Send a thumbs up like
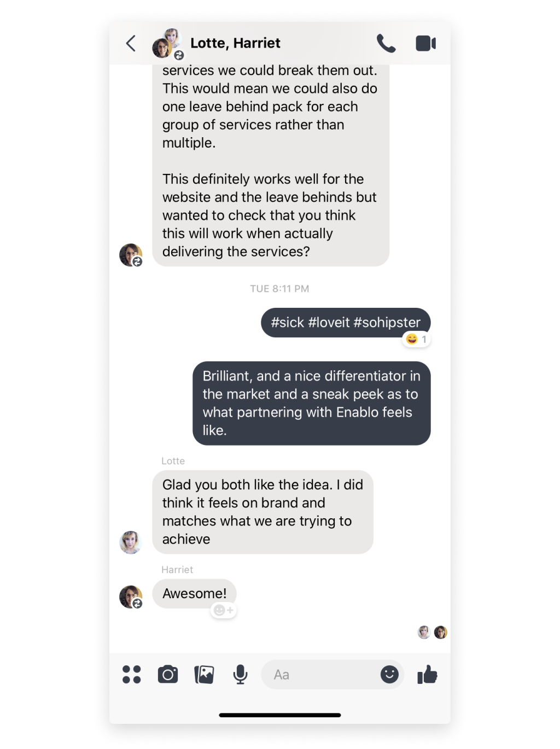This screenshot has height=749, width=560. tap(427, 674)
